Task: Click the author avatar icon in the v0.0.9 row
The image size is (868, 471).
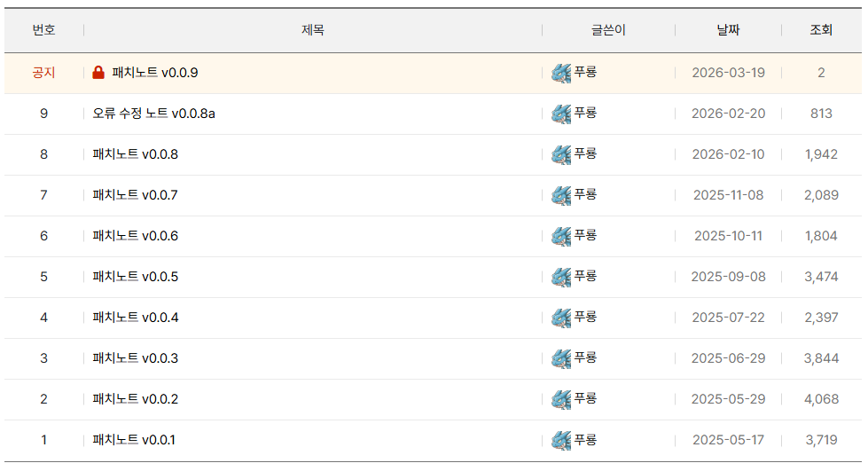Action: click(560, 73)
